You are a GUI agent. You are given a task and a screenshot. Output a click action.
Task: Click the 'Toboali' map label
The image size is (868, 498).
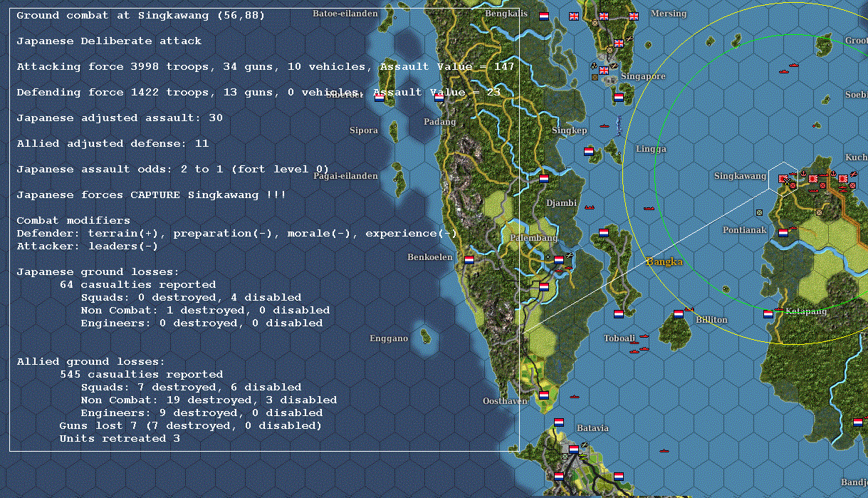619,338
